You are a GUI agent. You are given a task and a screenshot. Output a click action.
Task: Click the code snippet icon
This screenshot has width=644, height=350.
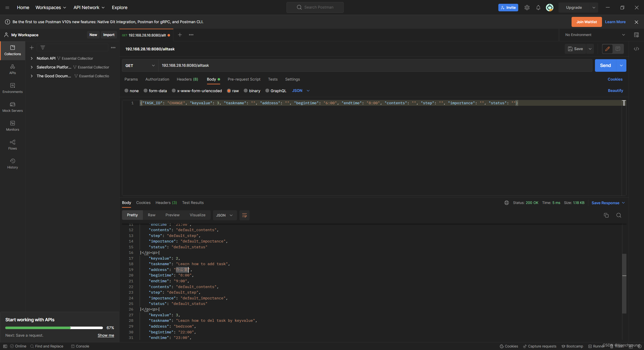coord(636,49)
